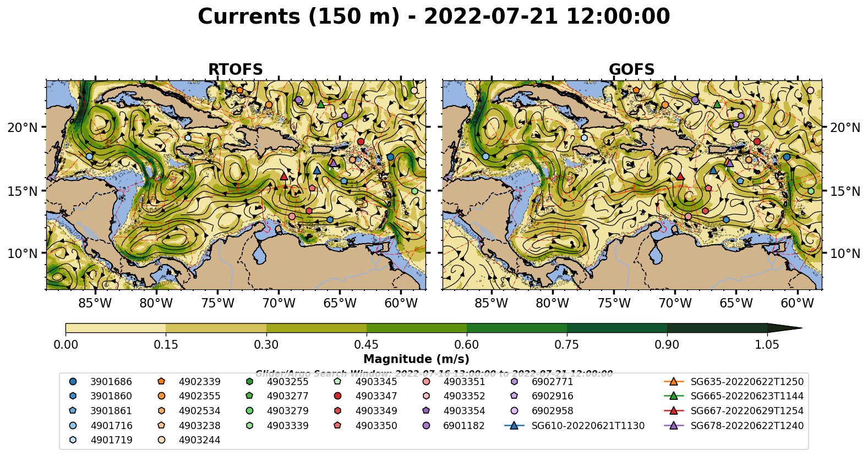
Task: Click the 4903339 legend marker
Action: (249, 425)
